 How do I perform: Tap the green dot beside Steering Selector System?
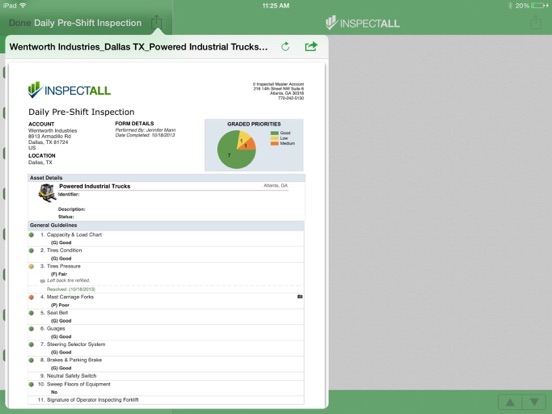(x=31, y=345)
